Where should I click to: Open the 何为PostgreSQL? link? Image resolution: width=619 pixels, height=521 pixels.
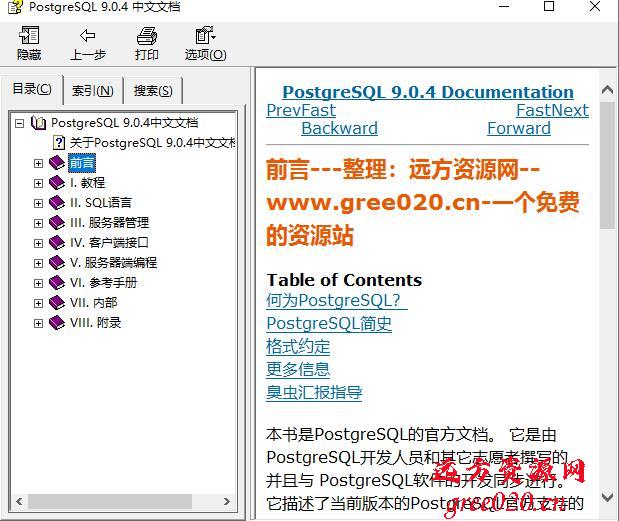pyautogui.click(x=336, y=301)
